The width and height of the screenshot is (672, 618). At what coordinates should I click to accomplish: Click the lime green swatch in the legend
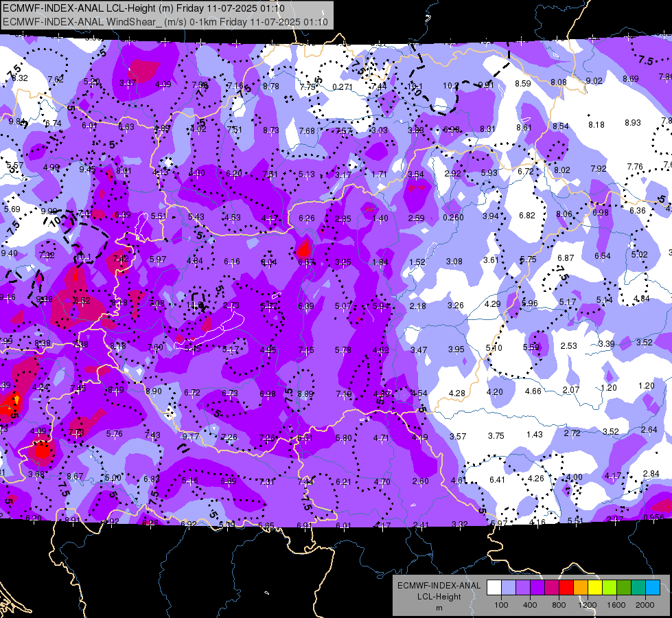click(x=610, y=588)
